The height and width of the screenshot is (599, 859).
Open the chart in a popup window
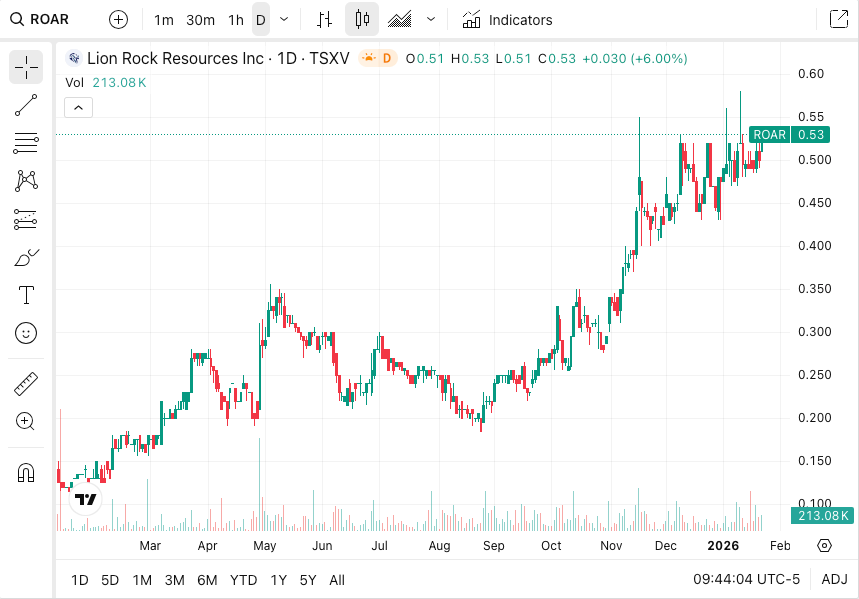[839, 19]
